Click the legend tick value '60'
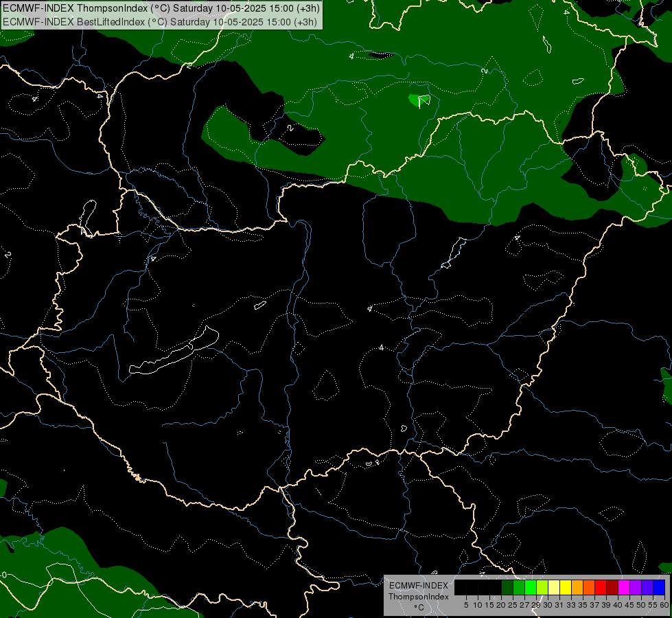This screenshot has height=618, width=672. coord(664,605)
